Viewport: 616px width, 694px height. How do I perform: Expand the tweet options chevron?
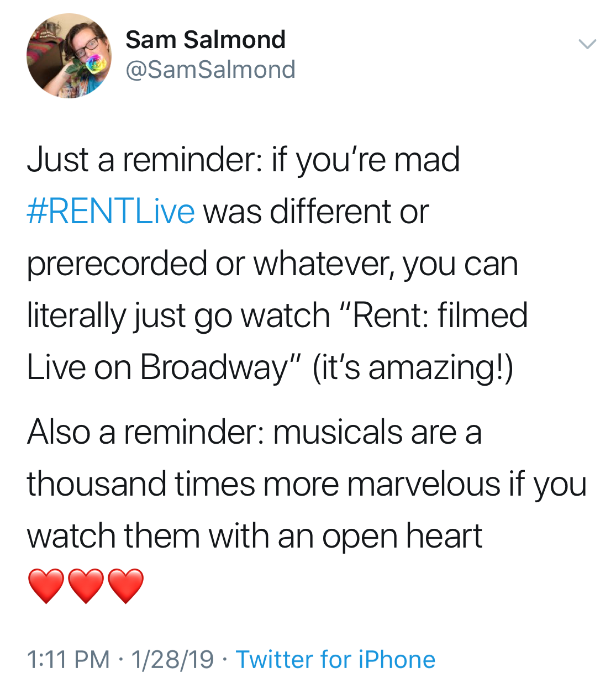pyautogui.click(x=587, y=44)
